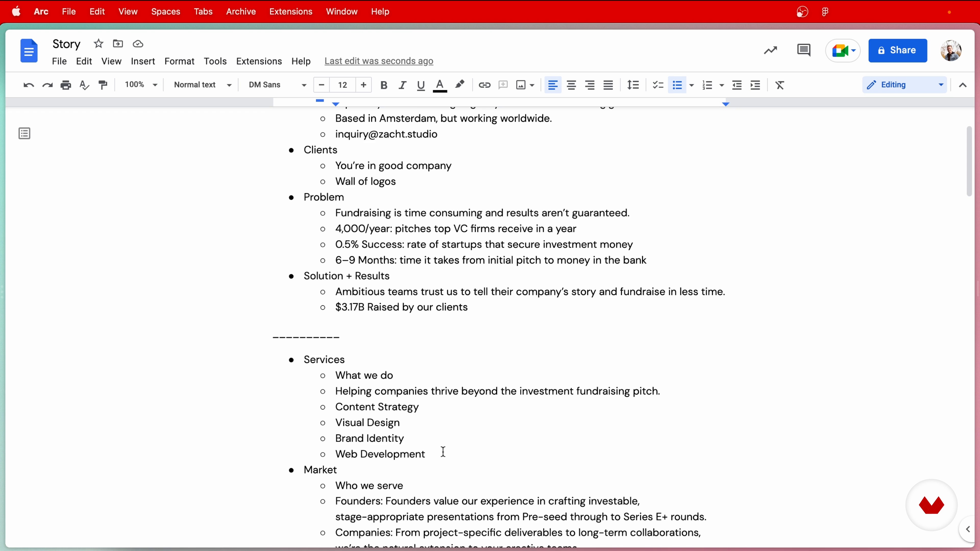The image size is (980, 551).
Task: Open the Docs File menu
Action: click(x=59, y=61)
